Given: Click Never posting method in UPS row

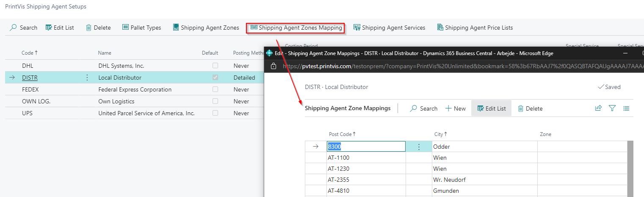Looking at the screenshot, I should pyautogui.click(x=241, y=113).
